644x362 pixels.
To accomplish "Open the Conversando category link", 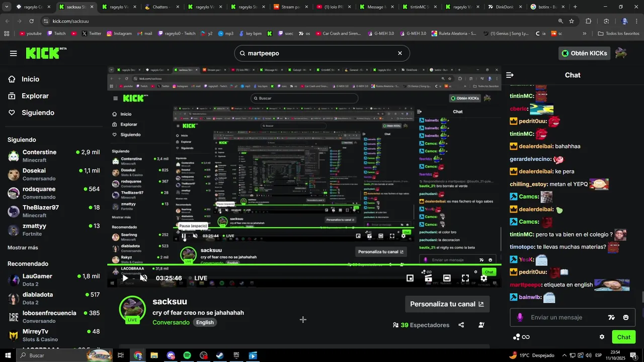I will (171, 322).
